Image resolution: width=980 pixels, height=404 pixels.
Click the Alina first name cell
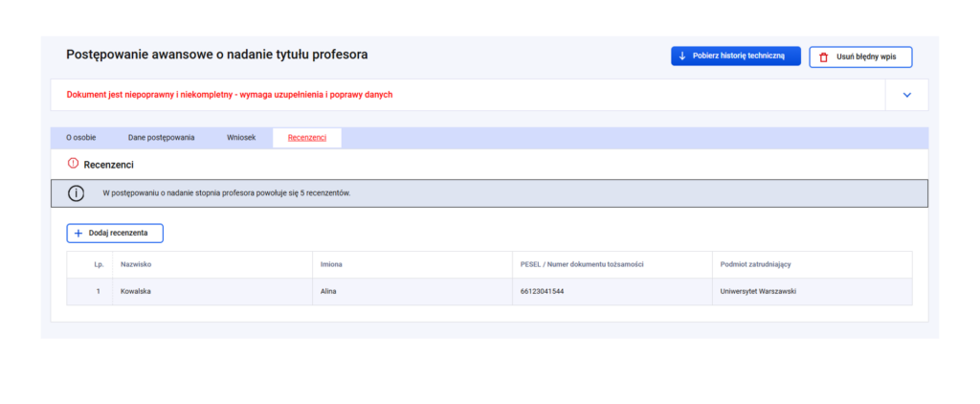click(x=328, y=291)
